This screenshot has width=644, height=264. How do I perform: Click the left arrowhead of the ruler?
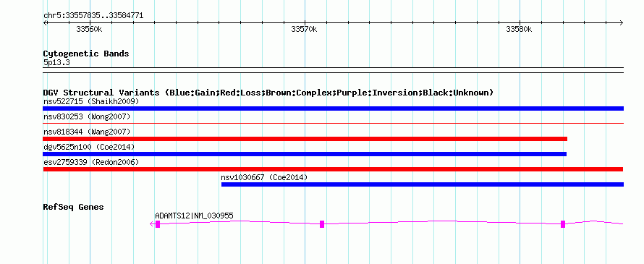45,23
